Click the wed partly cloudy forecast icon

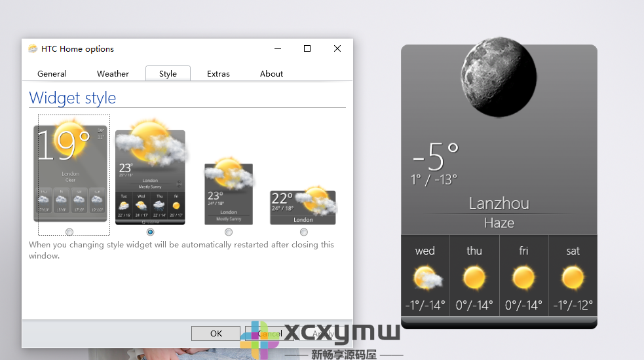coord(428,278)
